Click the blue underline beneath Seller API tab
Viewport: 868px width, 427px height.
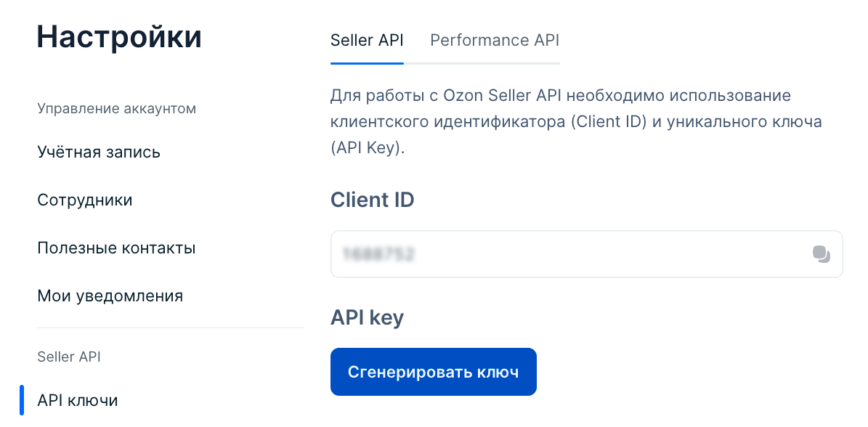(x=367, y=63)
